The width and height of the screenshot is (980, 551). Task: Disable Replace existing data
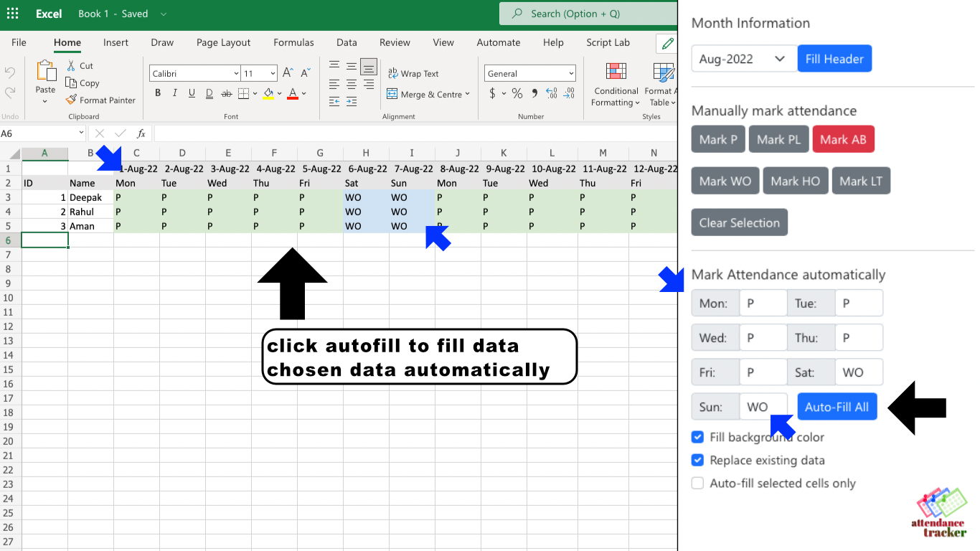click(697, 460)
